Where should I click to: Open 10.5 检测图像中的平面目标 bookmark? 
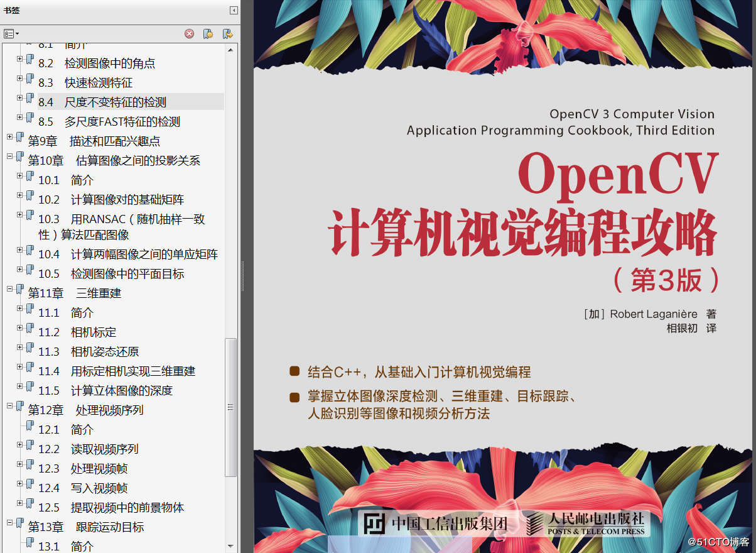[111, 273]
